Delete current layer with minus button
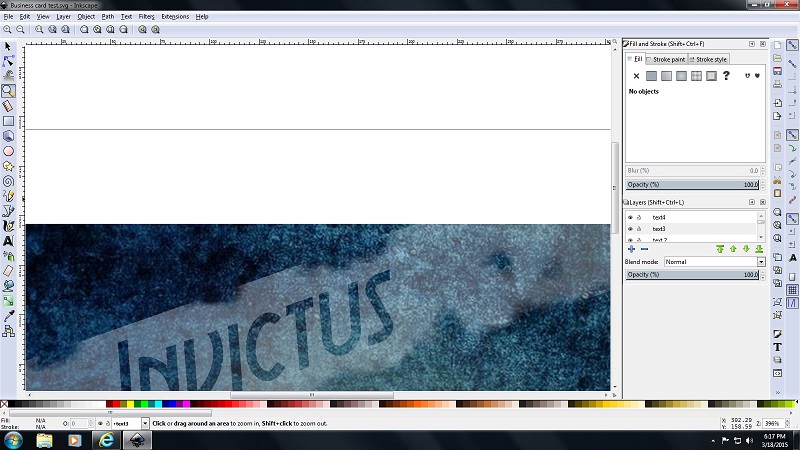The image size is (800, 450). click(644, 249)
